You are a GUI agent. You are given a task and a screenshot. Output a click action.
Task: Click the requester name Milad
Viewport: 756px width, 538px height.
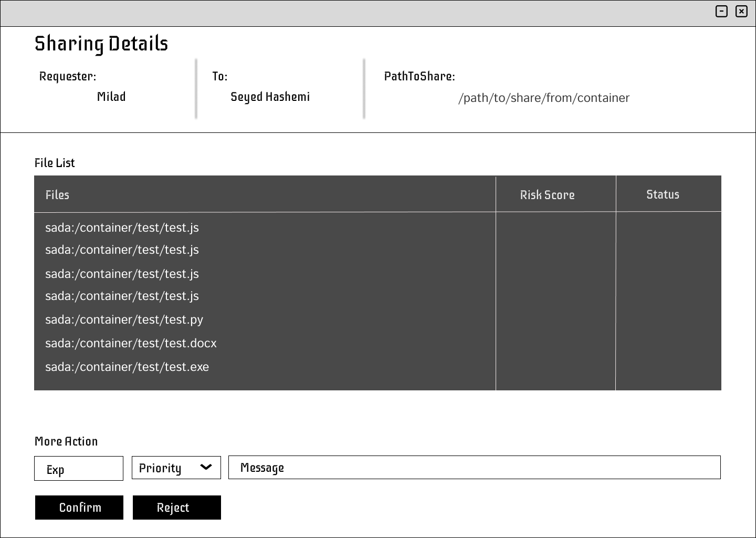[x=111, y=97]
